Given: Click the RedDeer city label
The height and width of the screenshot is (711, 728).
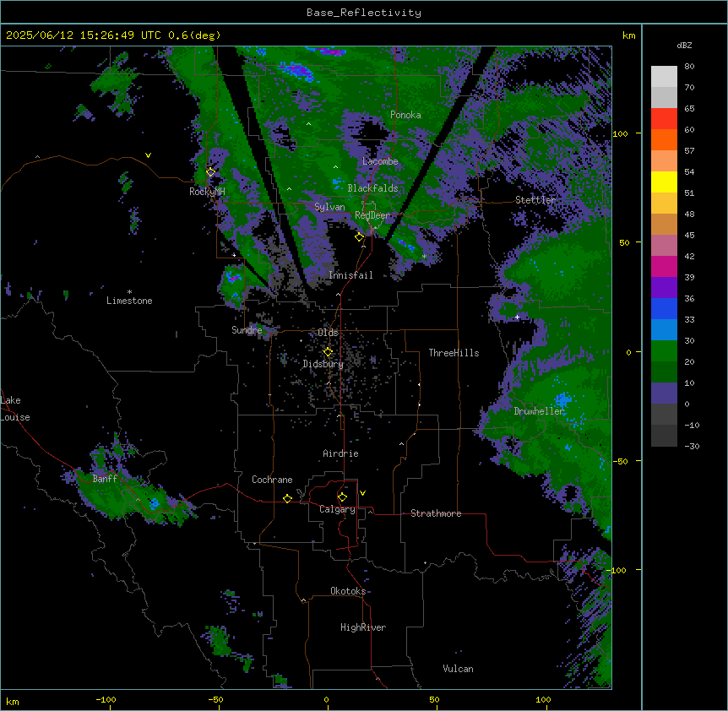Looking at the screenshot, I should [x=372, y=215].
